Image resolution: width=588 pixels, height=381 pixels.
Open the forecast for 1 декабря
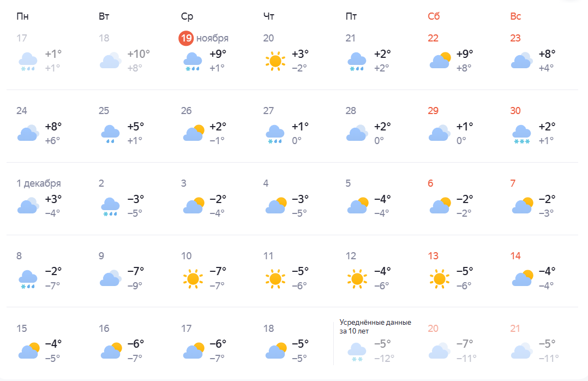39,183
